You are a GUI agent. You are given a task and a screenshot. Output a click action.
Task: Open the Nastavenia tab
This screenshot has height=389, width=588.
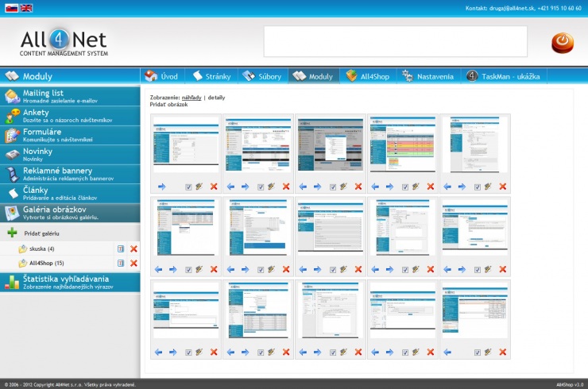coord(428,76)
